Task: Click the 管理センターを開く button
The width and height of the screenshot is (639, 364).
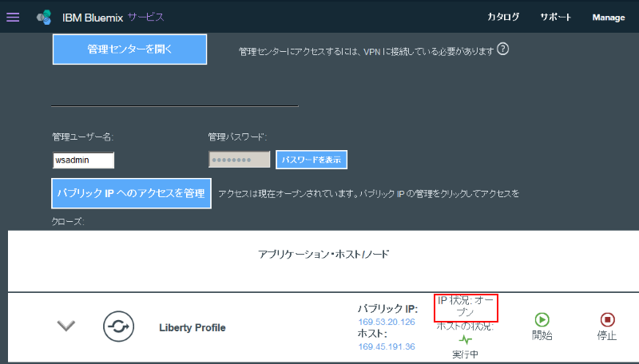Action: 129,49
